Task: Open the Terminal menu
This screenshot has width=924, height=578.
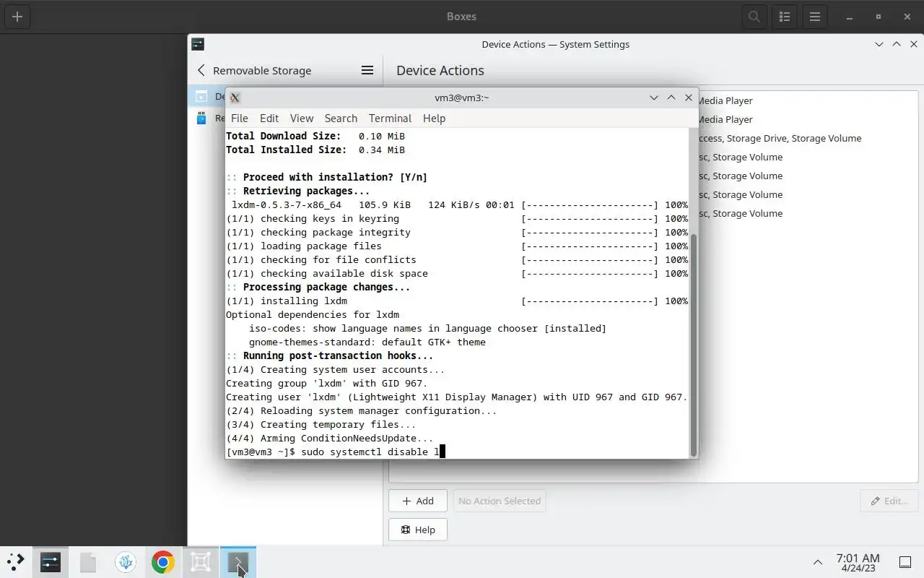Action: pos(390,118)
